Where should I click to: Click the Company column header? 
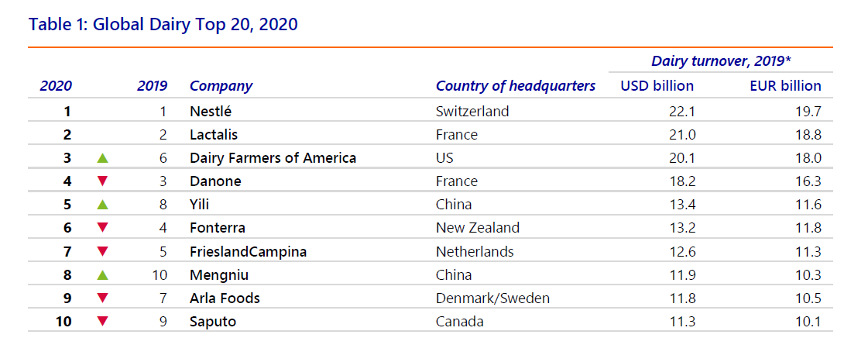(221, 86)
